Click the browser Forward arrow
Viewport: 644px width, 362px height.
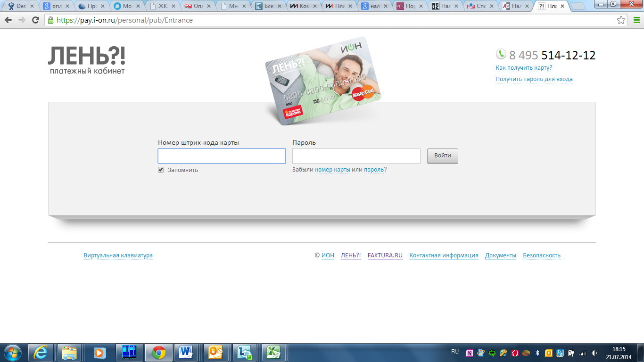click(22, 20)
